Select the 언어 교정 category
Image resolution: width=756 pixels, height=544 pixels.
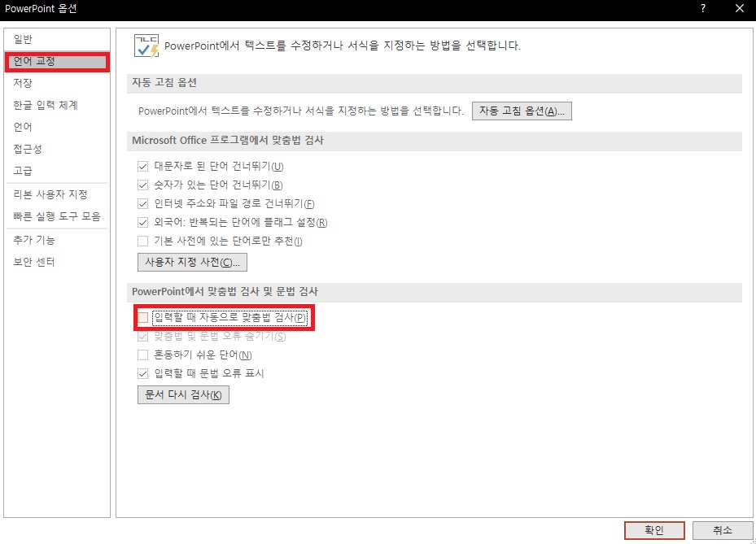(x=58, y=61)
